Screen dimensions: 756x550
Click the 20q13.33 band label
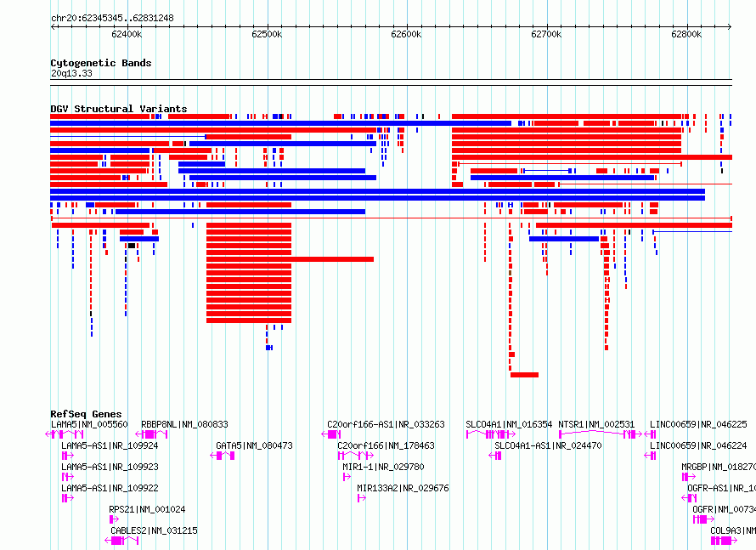(x=71, y=73)
